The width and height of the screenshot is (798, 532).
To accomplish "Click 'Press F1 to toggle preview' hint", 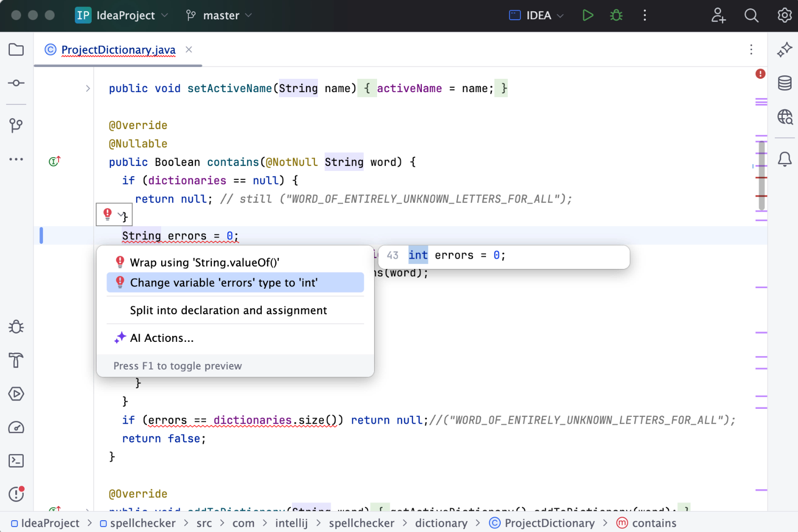I will point(177,366).
